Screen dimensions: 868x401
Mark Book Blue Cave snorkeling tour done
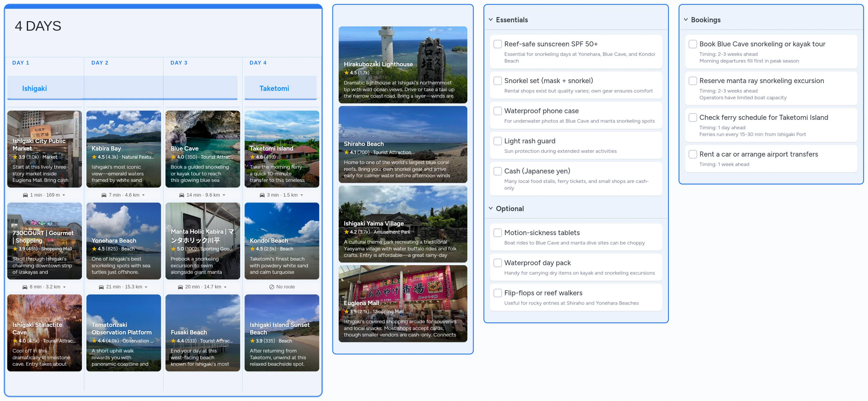click(692, 44)
